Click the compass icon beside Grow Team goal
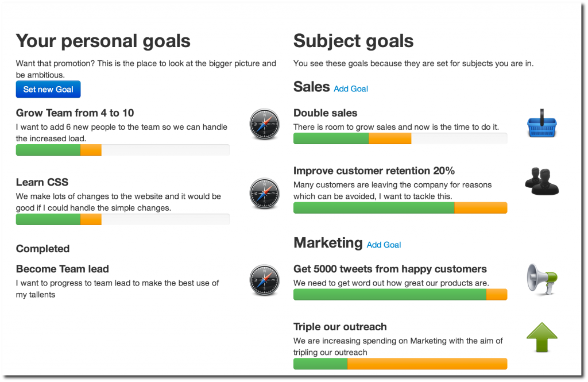588x382 pixels. [264, 124]
